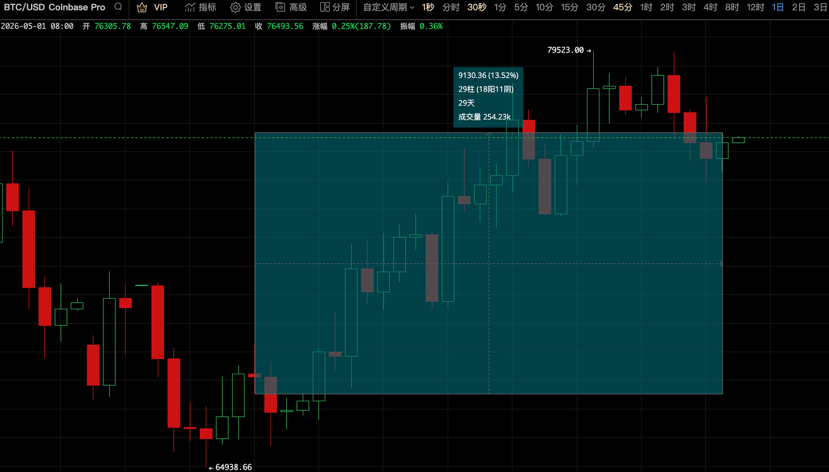Open 设置 settings gear icon

coord(235,7)
